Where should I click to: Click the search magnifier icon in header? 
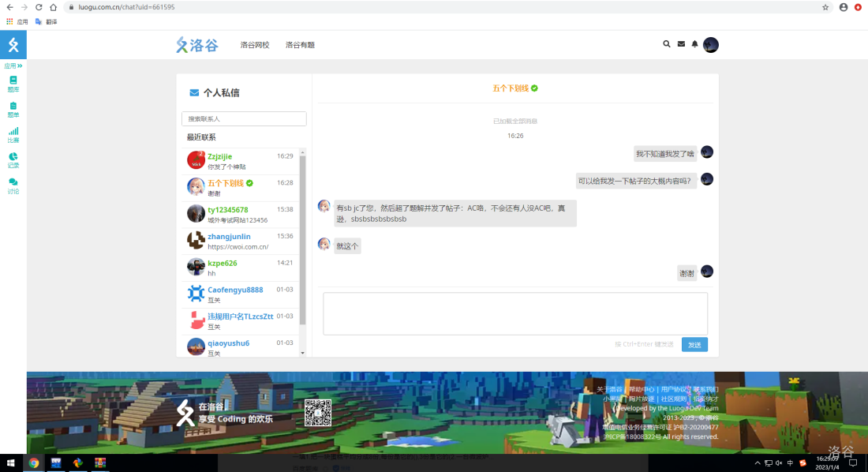pos(667,44)
